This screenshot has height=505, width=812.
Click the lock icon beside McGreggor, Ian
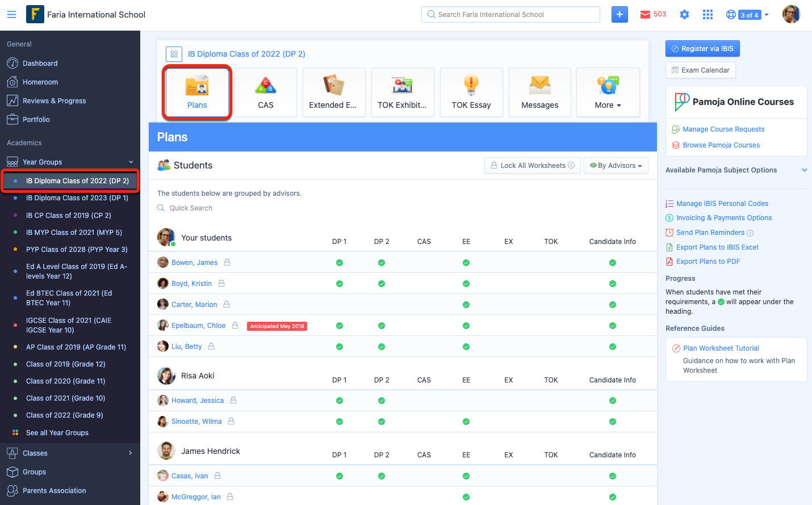pos(230,497)
